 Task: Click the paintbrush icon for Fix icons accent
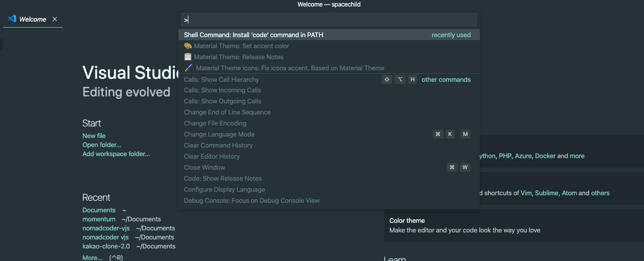[188, 68]
